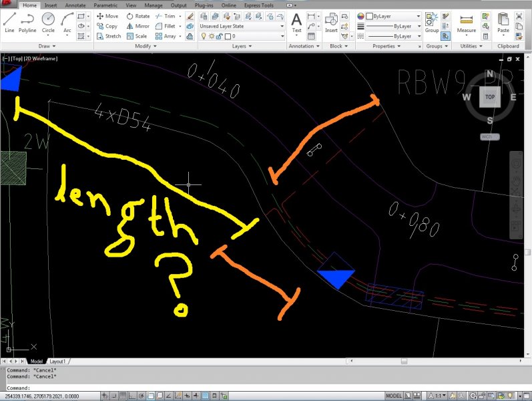Switch to the Express Tools tab
The image size is (532, 401).
pyautogui.click(x=259, y=5)
